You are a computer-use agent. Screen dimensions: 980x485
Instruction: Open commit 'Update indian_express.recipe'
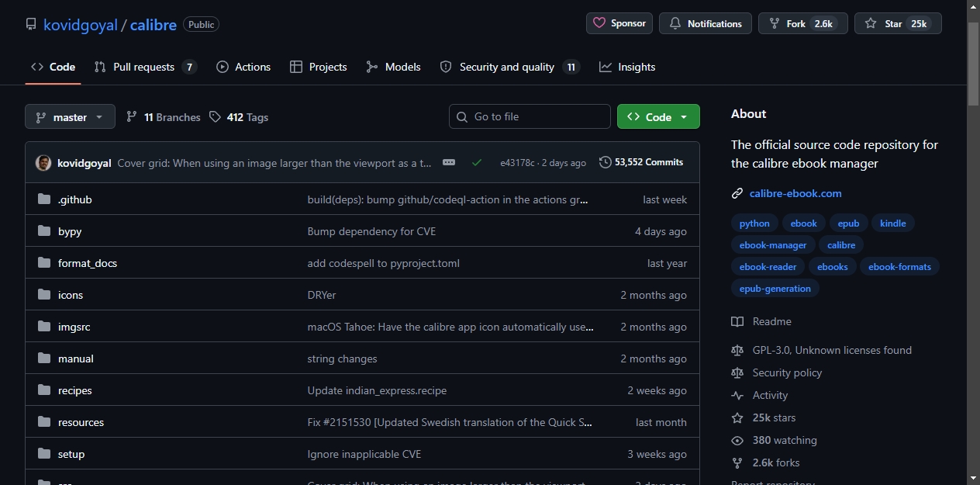click(x=377, y=390)
